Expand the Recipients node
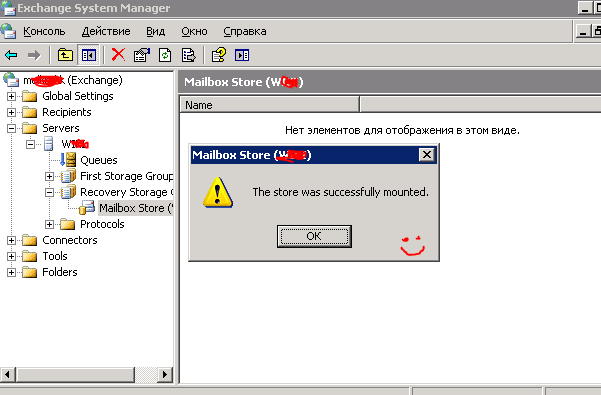The height and width of the screenshot is (395, 601). (11, 112)
